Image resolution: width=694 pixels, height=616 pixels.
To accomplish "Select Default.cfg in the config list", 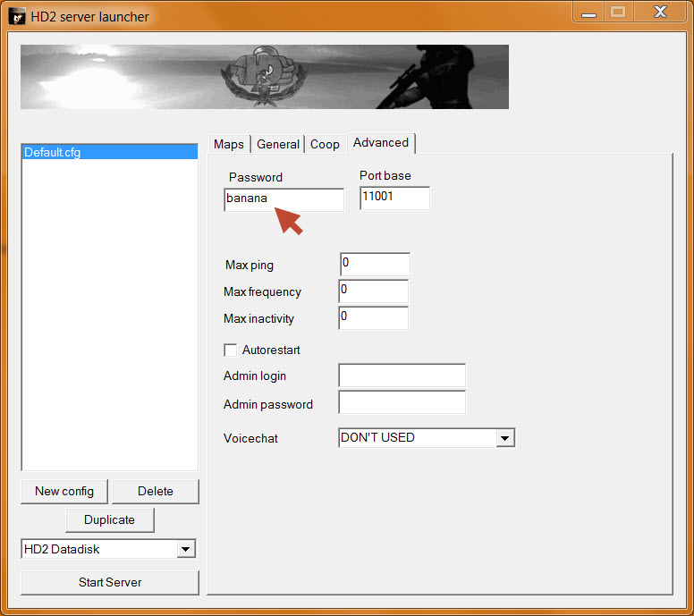I will click(x=109, y=152).
